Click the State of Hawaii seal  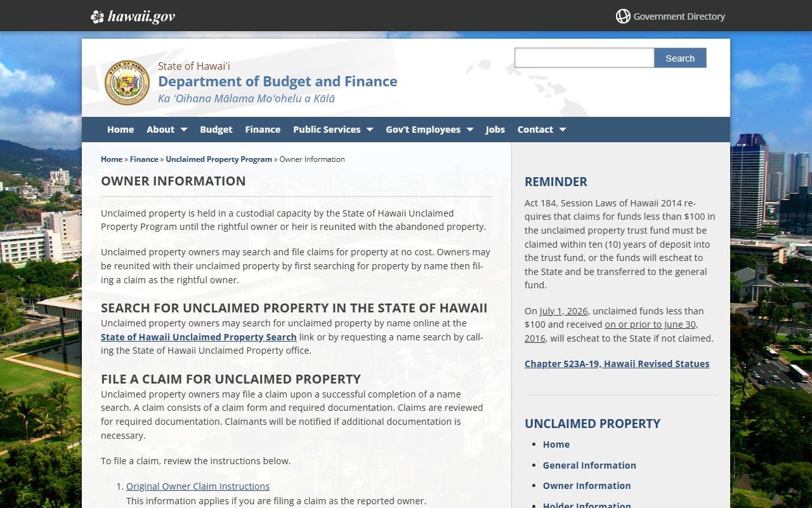(127, 83)
